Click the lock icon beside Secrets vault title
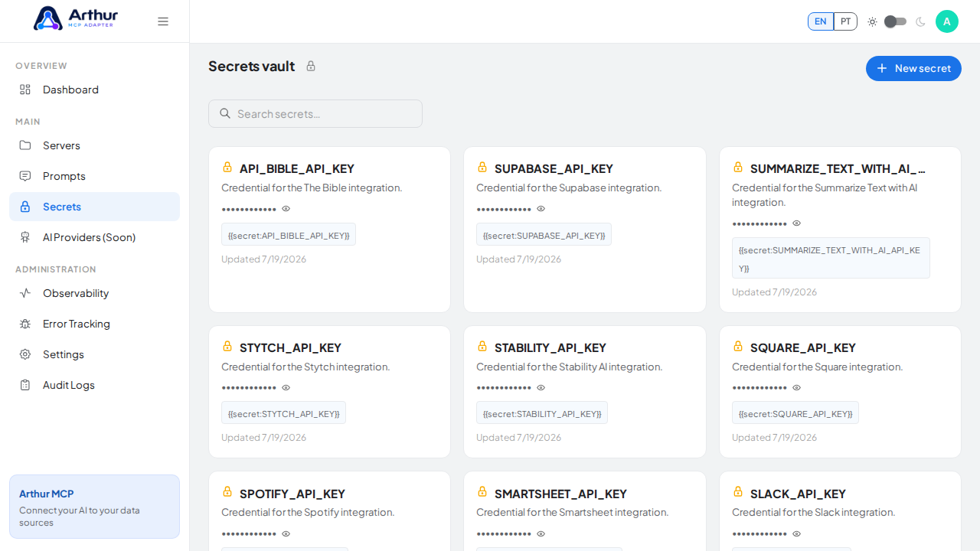 coord(311,66)
